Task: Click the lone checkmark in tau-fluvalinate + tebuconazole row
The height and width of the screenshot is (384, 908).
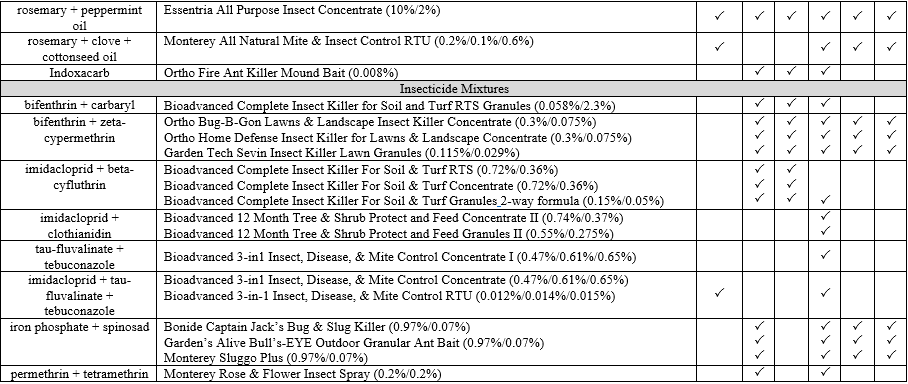Action: pyautogui.click(x=826, y=254)
